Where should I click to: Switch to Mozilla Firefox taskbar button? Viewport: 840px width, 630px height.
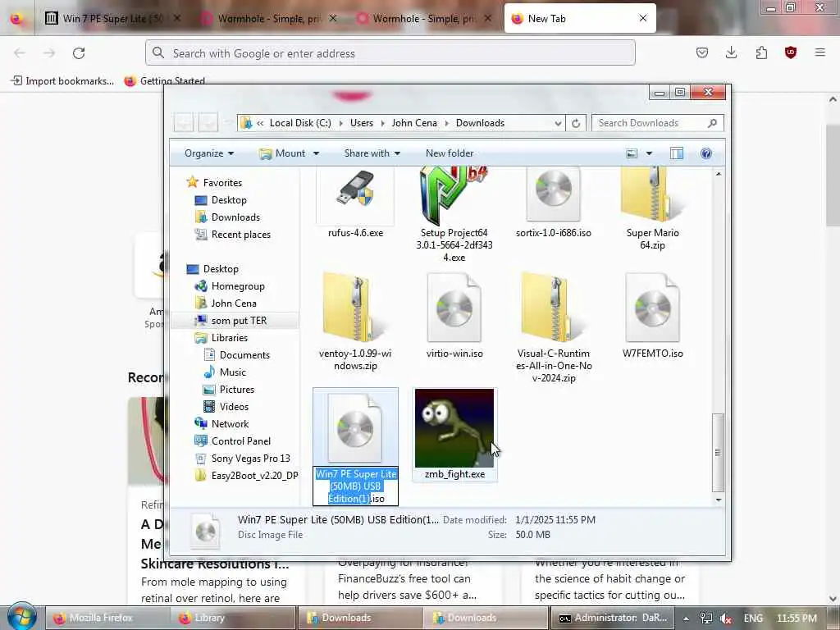106,618
